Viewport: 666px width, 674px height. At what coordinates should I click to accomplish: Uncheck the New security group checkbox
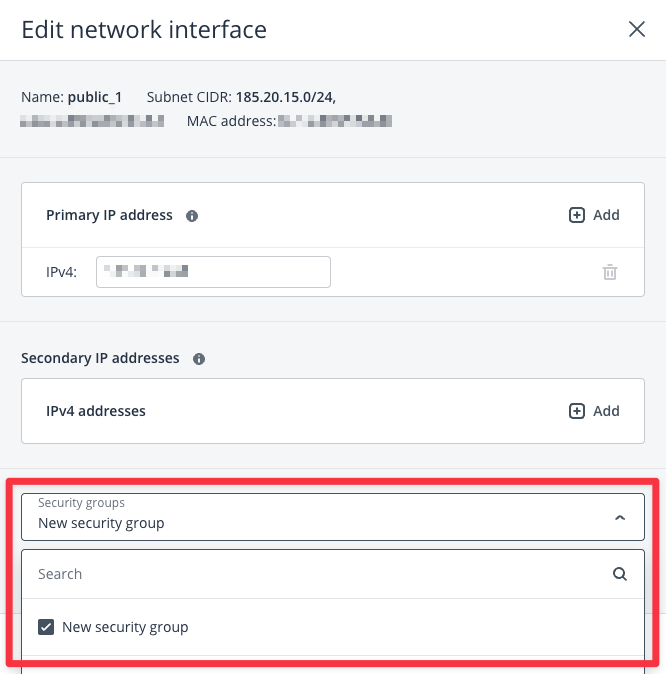(x=46, y=627)
